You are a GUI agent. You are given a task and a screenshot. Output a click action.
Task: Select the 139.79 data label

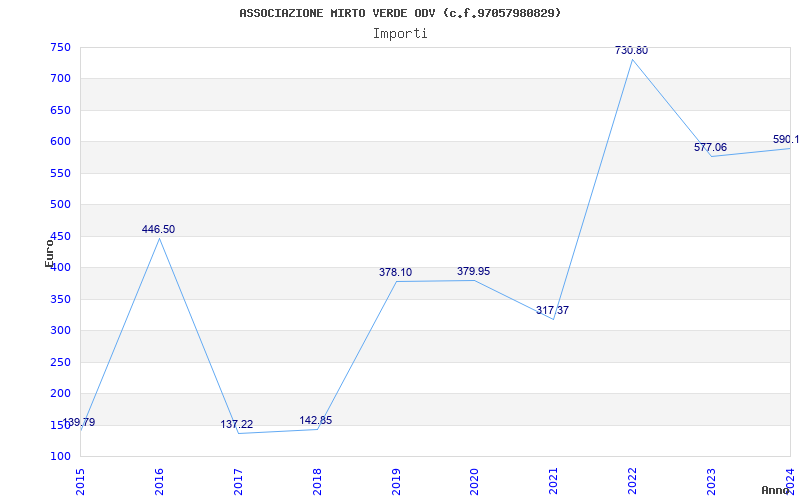click(x=79, y=422)
